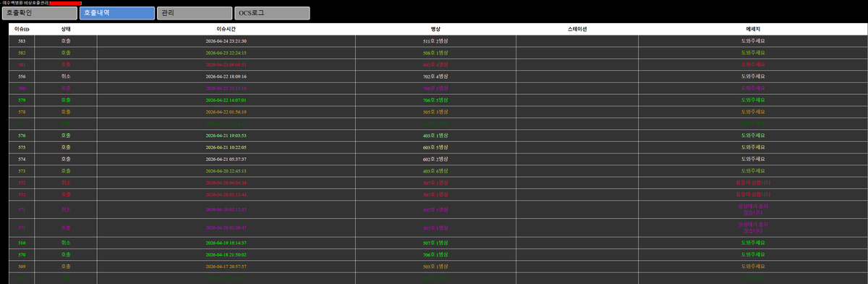Image resolution: width=868 pixels, height=284 pixels.
Task: Select issue ID 576
Action: pyautogui.click(x=22, y=135)
